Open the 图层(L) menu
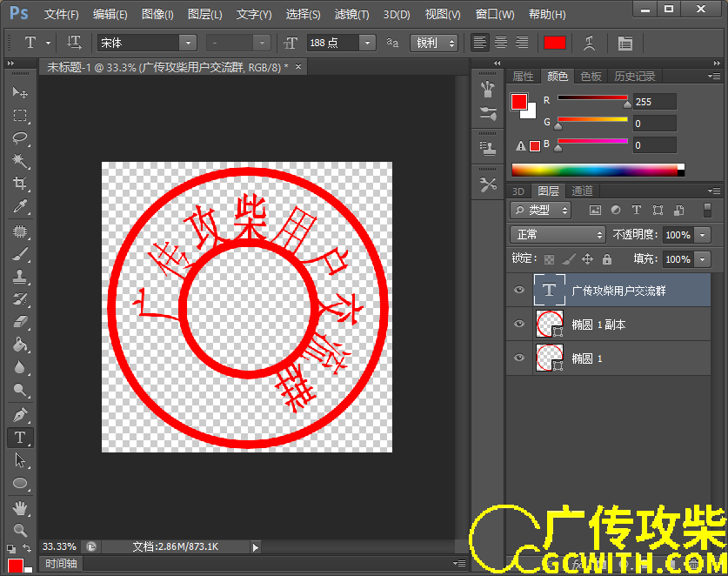 (x=204, y=15)
